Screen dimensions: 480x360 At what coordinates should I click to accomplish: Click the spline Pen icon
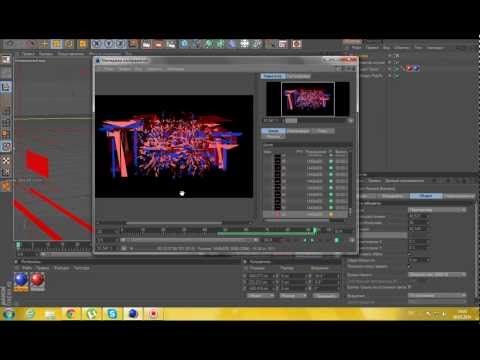pyautogui.click(x=196, y=44)
